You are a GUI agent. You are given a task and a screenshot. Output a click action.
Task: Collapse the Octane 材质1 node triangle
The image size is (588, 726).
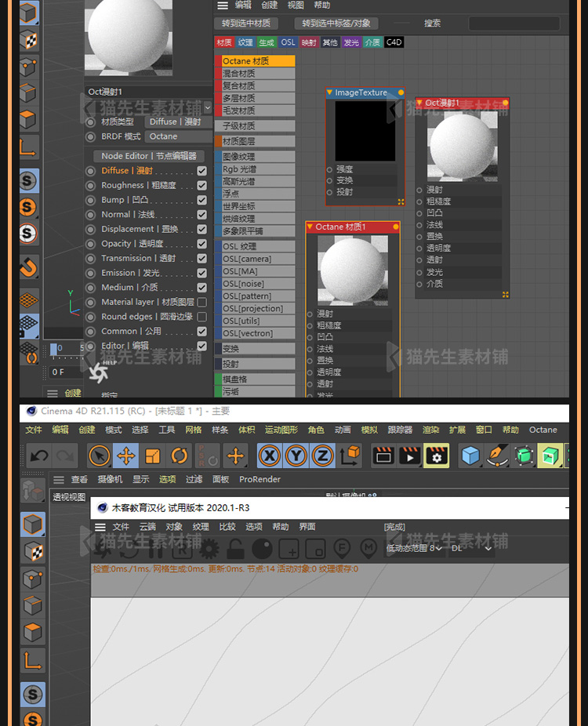(x=310, y=227)
